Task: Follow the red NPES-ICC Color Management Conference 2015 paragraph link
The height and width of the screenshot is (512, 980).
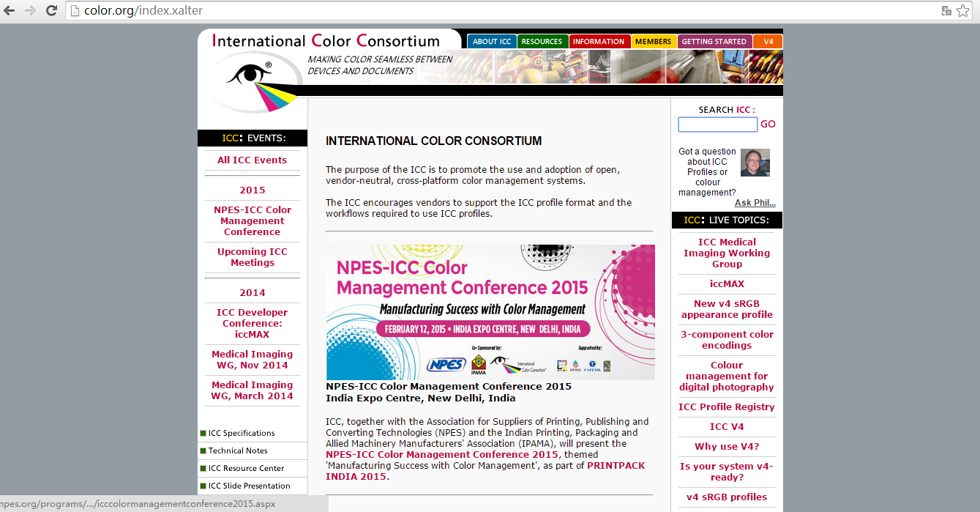Action: tap(441, 455)
